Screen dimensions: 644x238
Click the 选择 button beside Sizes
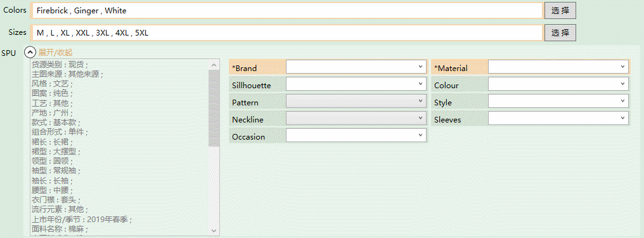coord(560,33)
